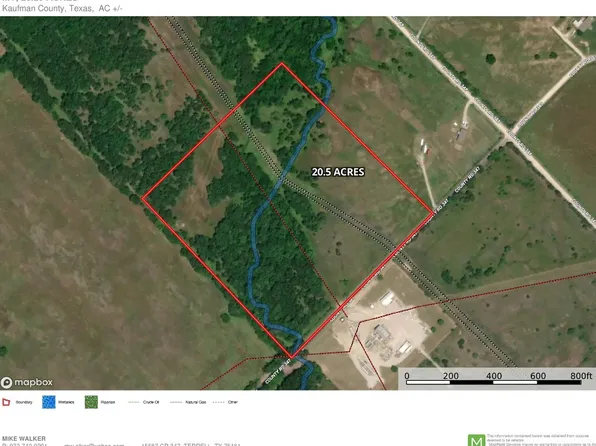The height and width of the screenshot is (446, 596).
Task: Click the 'Riparian' legend label
Action: (x=108, y=402)
